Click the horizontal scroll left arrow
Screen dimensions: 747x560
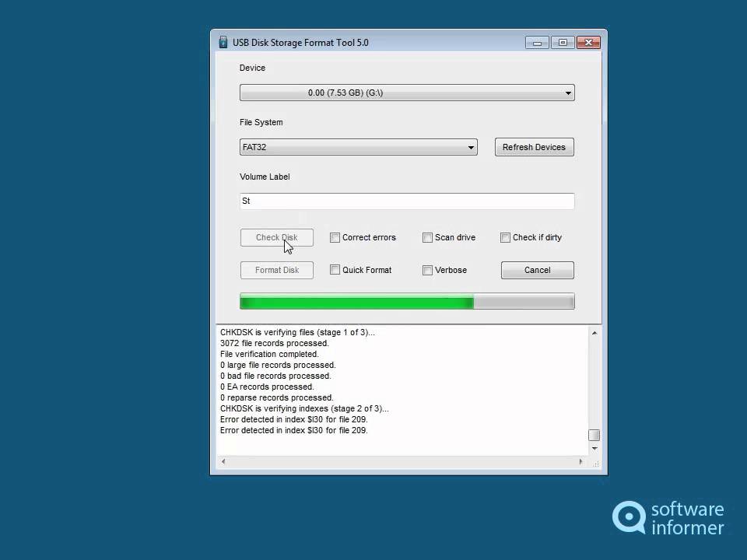tap(223, 461)
